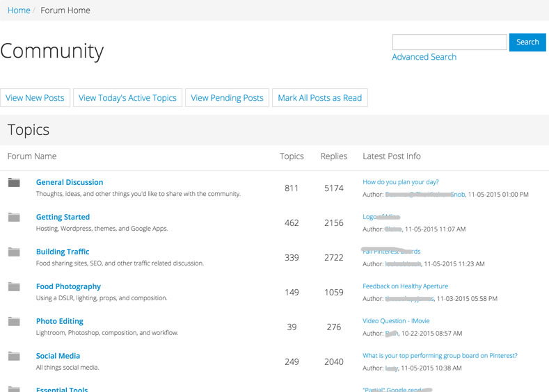Open the General Discussion forum
Viewport: 549px width, 392px height.
click(x=70, y=182)
